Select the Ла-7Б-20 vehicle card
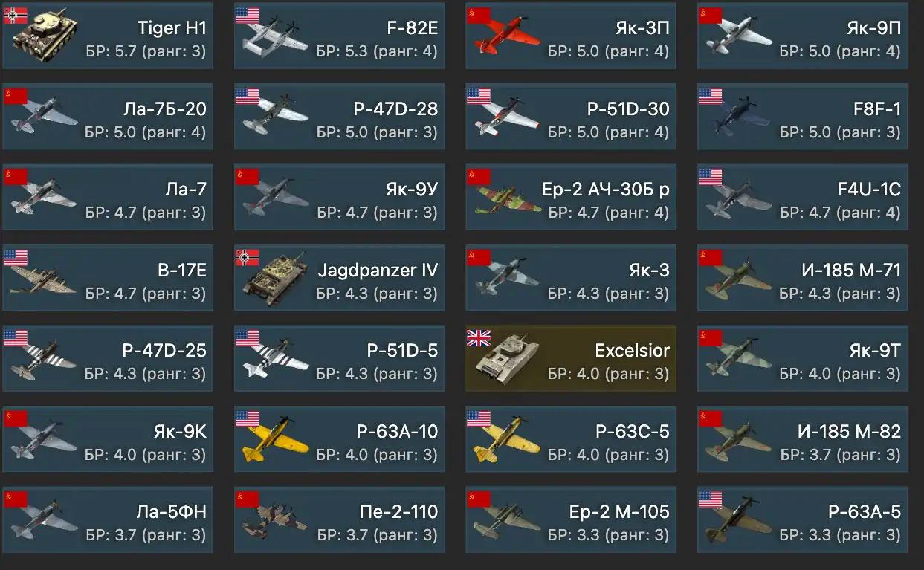This screenshot has width=924, height=570. click(x=108, y=117)
